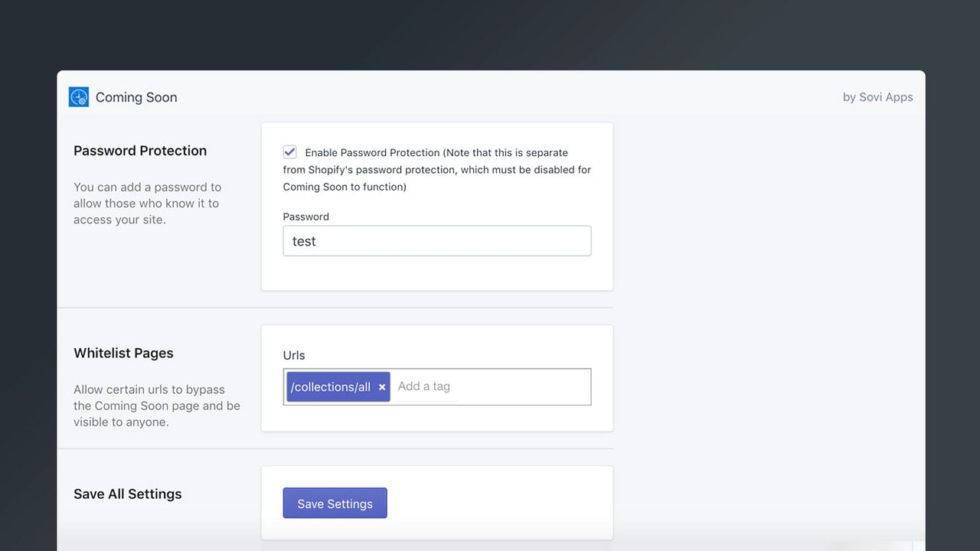Click the Password field label
The width and height of the screenshot is (980, 551).
coord(306,217)
